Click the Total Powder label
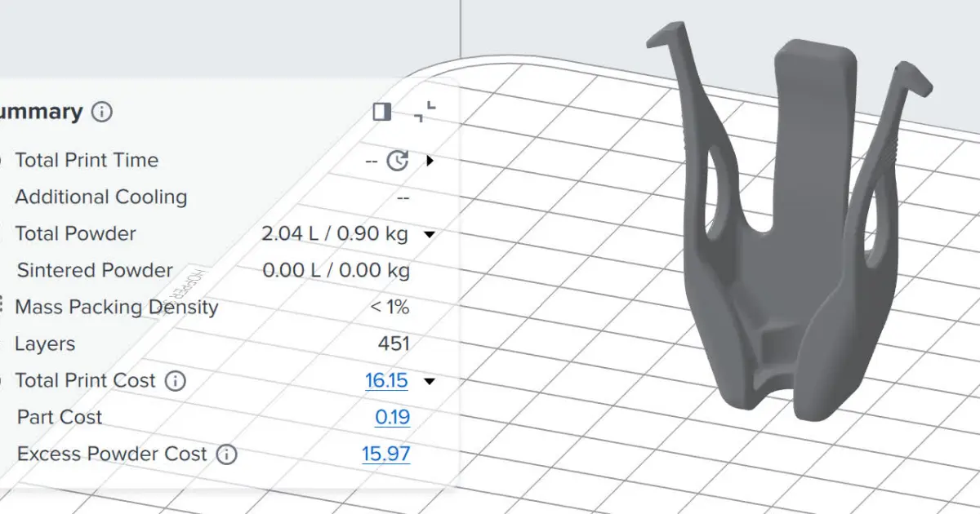This screenshot has height=514, width=980. click(x=76, y=234)
